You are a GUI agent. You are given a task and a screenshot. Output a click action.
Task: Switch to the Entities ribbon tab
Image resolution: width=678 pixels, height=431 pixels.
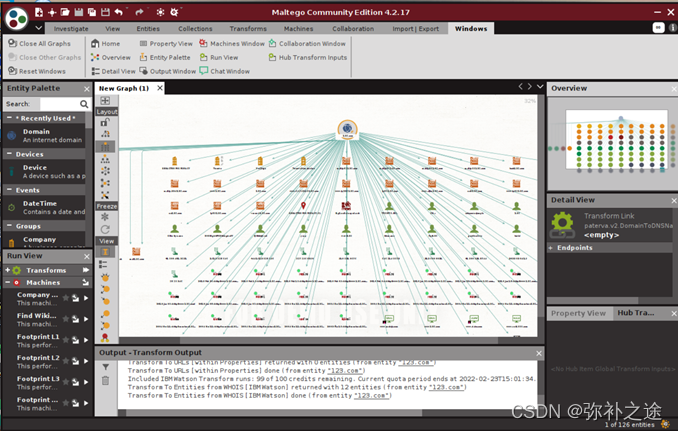pos(148,29)
